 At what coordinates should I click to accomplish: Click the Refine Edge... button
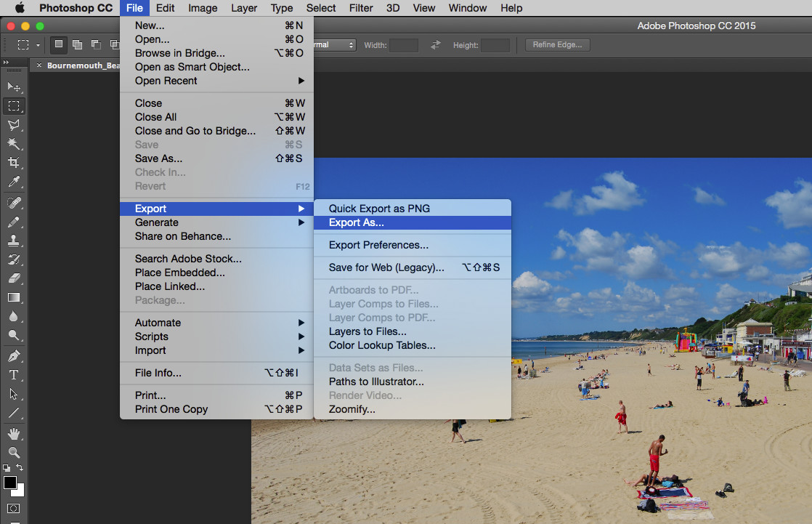click(x=558, y=44)
